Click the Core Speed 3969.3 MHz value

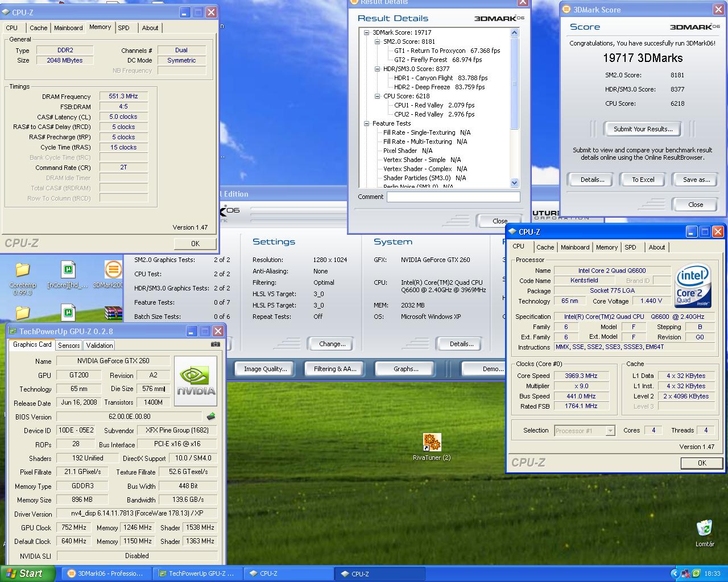click(x=581, y=376)
